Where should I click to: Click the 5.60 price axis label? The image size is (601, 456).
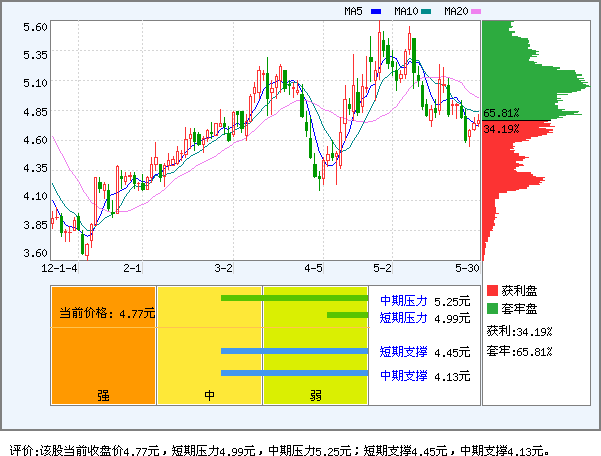tap(35, 27)
